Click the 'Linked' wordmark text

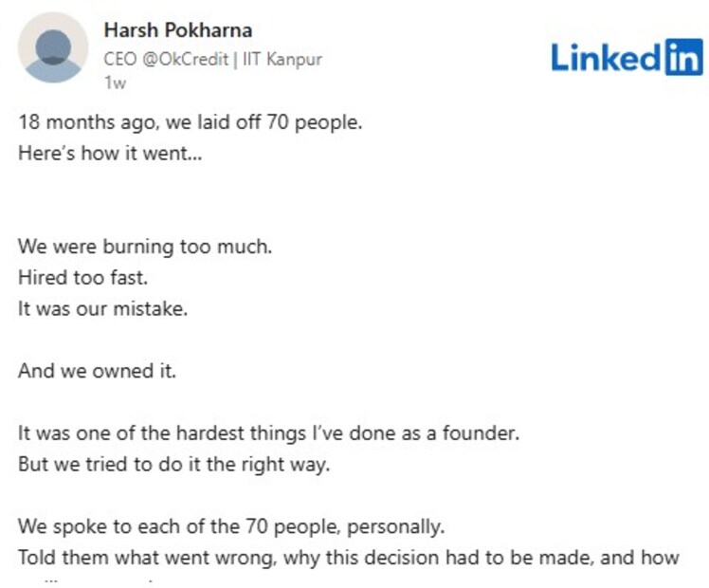(x=606, y=59)
